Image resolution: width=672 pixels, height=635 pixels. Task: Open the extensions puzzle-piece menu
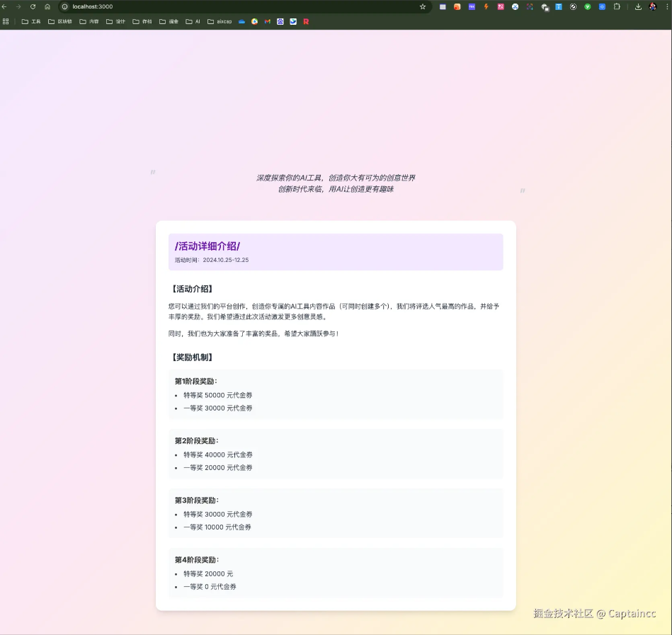(x=617, y=7)
